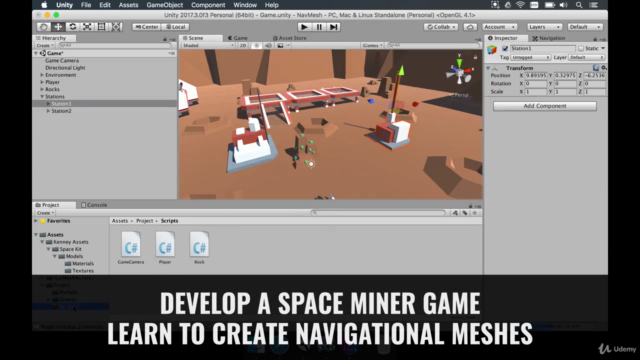The width and height of the screenshot is (640, 360).
Task: Open the Default layout dropdown
Action: click(x=585, y=27)
